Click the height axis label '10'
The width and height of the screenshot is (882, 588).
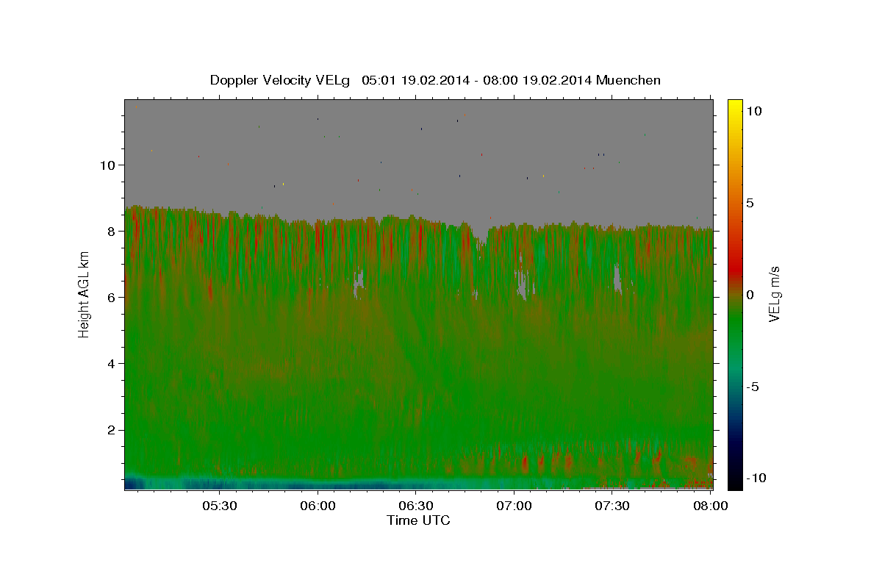tap(108, 165)
